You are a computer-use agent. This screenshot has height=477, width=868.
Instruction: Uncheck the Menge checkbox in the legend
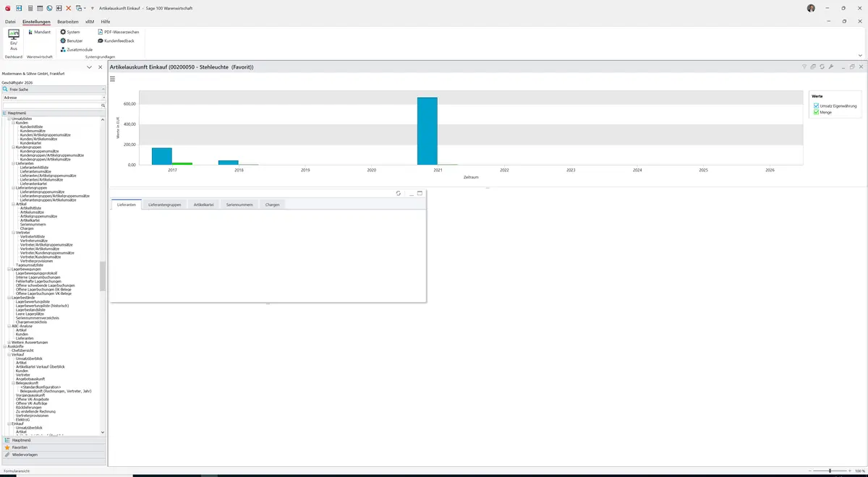click(x=817, y=112)
